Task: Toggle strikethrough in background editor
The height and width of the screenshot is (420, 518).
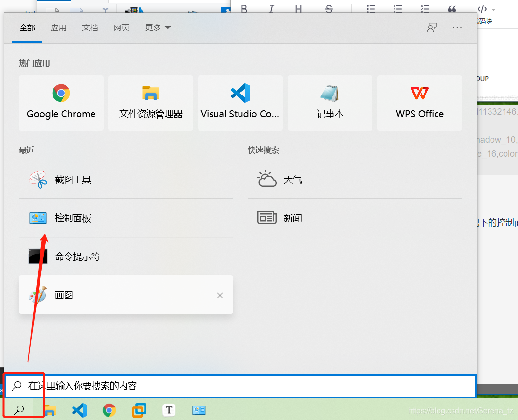Action: (x=329, y=8)
